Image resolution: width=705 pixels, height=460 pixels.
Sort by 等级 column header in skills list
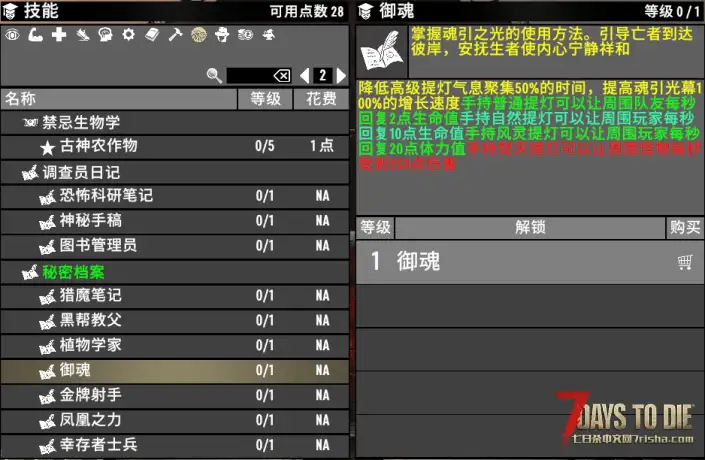coord(265,99)
